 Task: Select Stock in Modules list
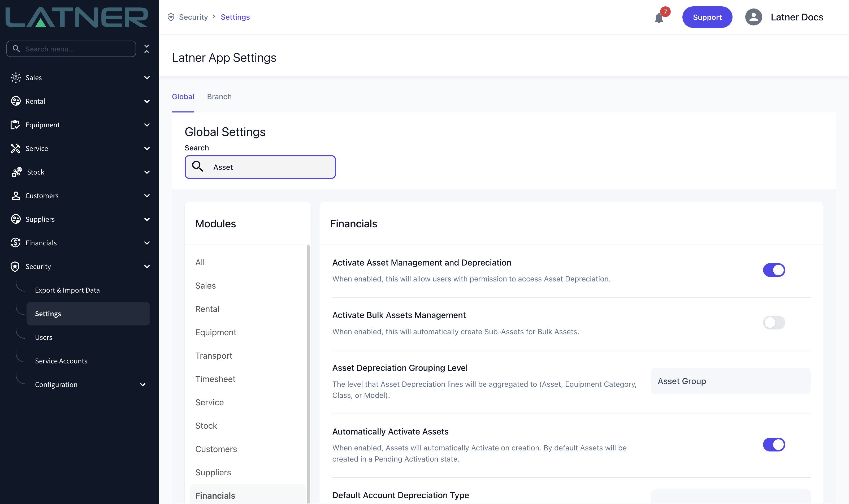248,425
